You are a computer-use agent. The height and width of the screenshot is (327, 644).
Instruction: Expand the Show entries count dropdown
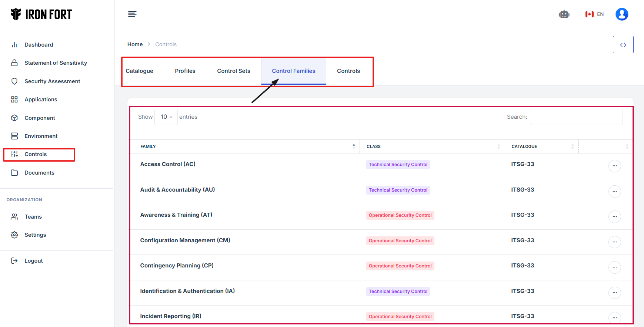(166, 117)
